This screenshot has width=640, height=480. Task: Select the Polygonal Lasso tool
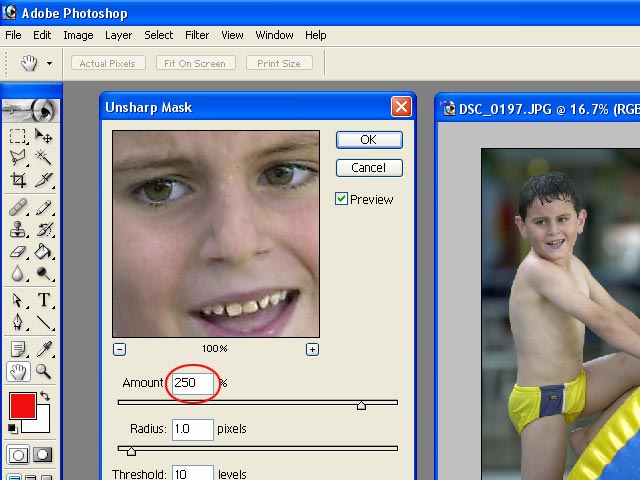(x=18, y=157)
